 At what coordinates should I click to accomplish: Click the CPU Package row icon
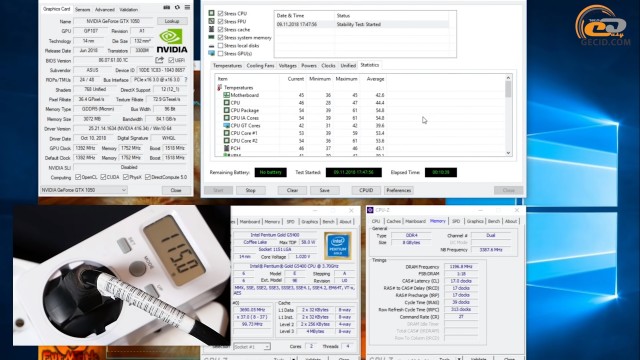point(226,110)
